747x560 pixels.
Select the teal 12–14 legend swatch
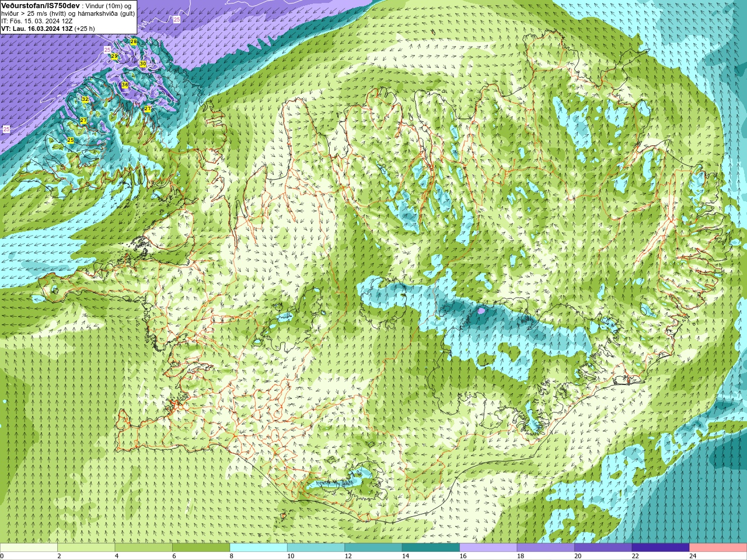(373, 548)
